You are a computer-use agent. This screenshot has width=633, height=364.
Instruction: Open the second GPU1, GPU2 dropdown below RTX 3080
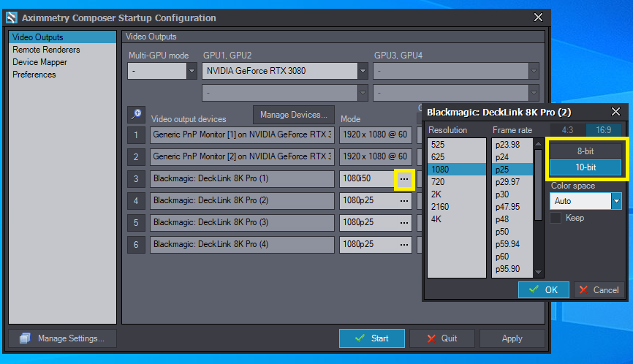(363, 93)
